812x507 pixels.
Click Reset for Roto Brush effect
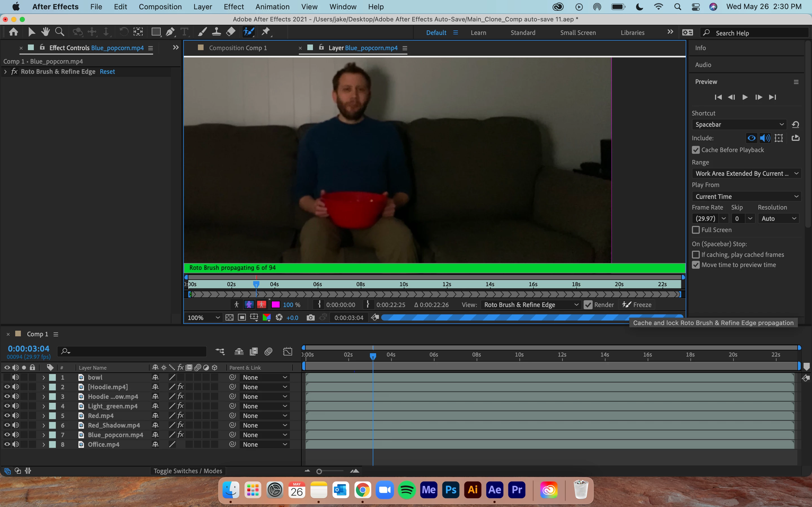click(107, 72)
